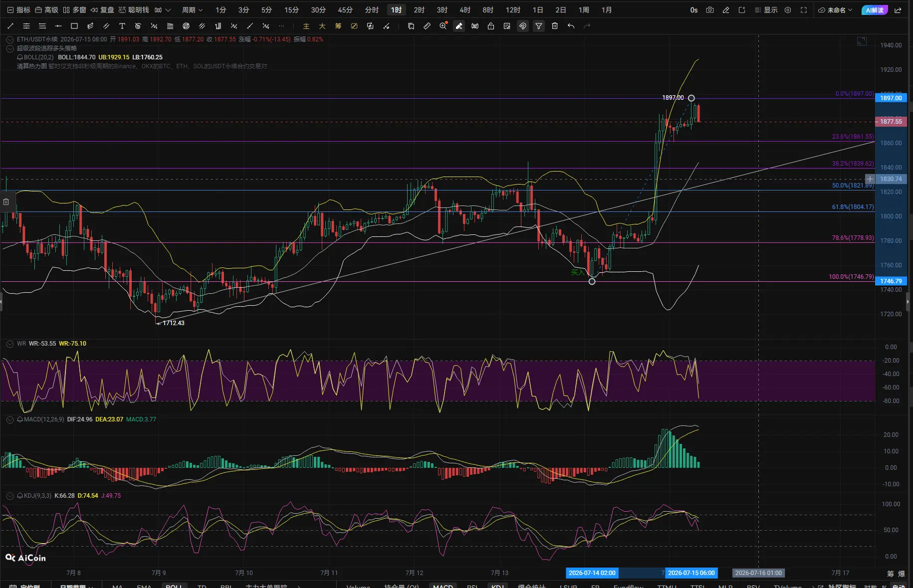The image size is (913, 588).
Task: Collapse the MACD indicator panel toggle
Action: 9,419
